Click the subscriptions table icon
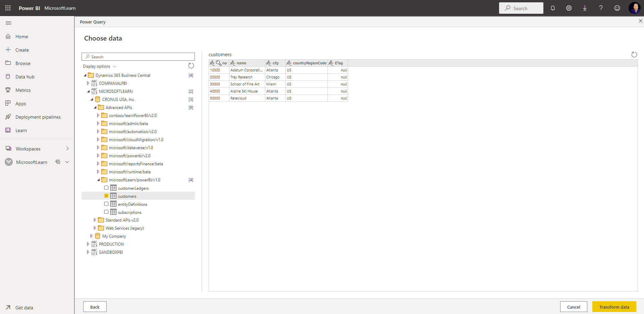Screen dimensions: 644x314 coord(113,212)
